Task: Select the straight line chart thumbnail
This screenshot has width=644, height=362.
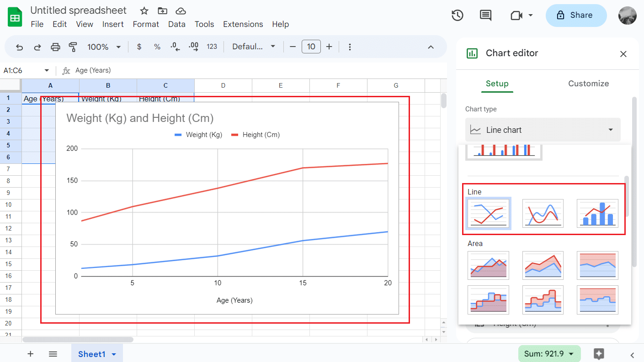Action: (x=488, y=213)
